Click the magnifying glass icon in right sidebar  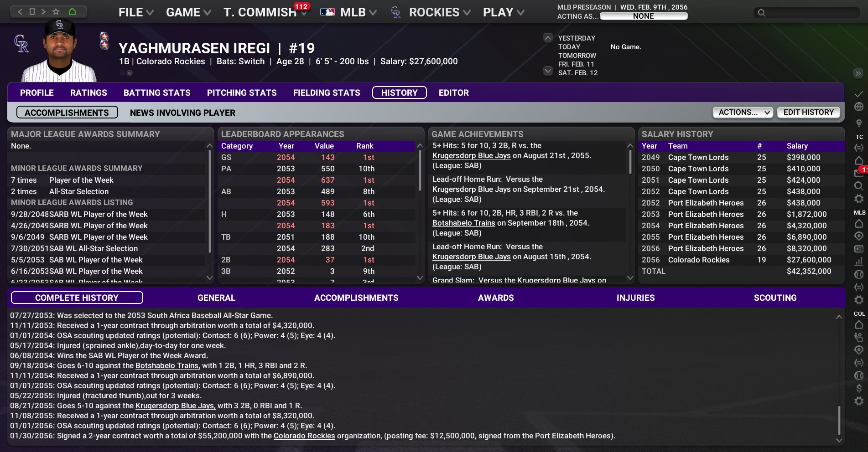(x=858, y=186)
